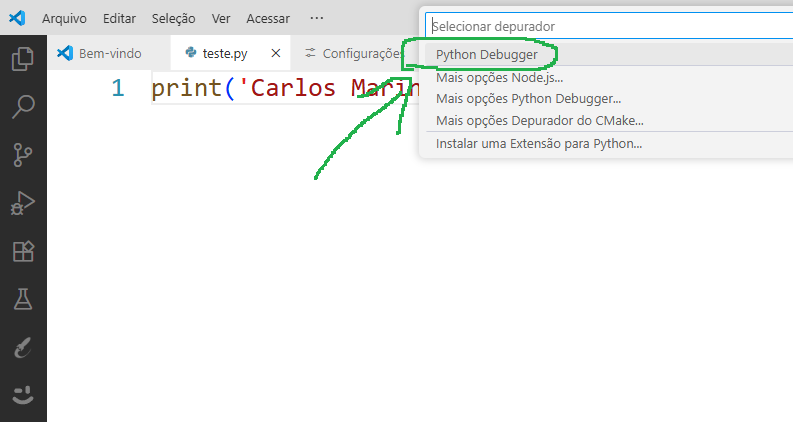Image resolution: width=793 pixels, height=422 pixels.
Task: Open the Source Control view
Action: (22, 155)
